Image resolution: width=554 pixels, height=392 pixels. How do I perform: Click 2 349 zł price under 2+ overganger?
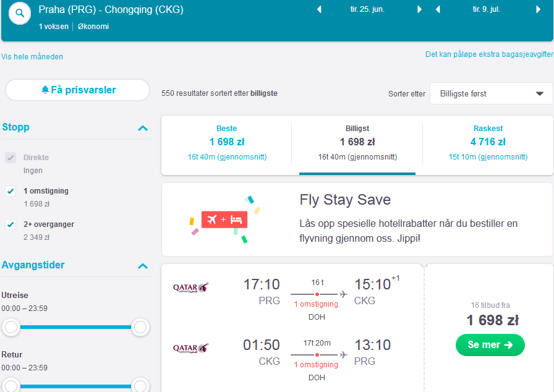pyautogui.click(x=36, y=237)
